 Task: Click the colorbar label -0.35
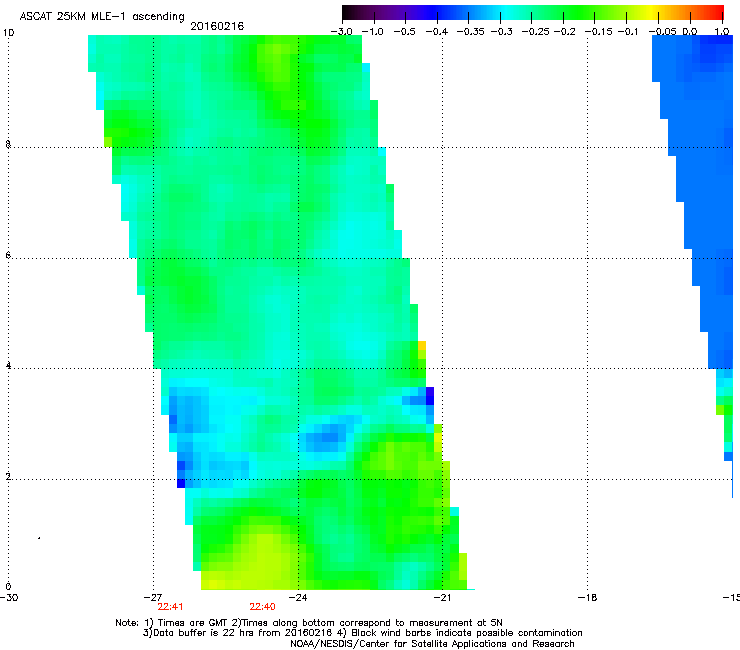point(470,32)
